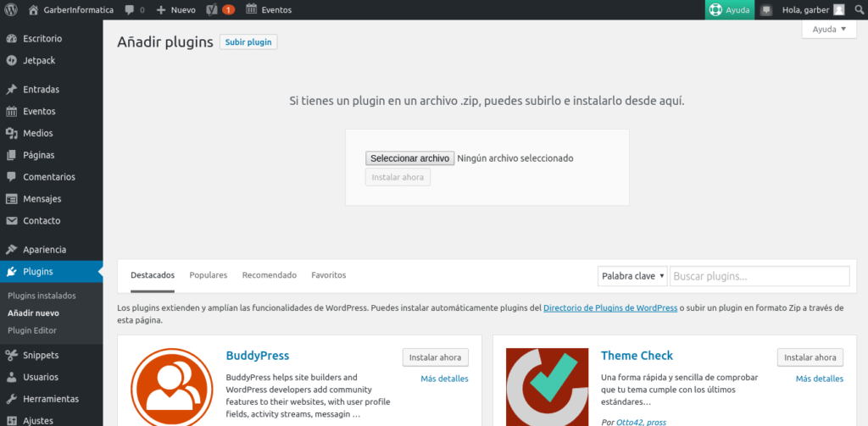Click the lifebuoy Ayuda icon in top bar
The width and height of the screenshot is (868, 426).
717,9
